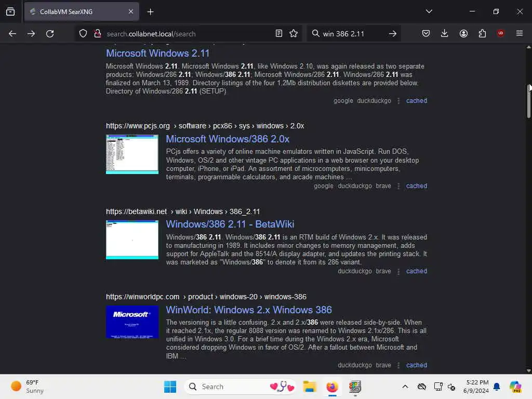
Task: Select the CollabVM SearXNG tab
Action: click(x=82, y=11)
